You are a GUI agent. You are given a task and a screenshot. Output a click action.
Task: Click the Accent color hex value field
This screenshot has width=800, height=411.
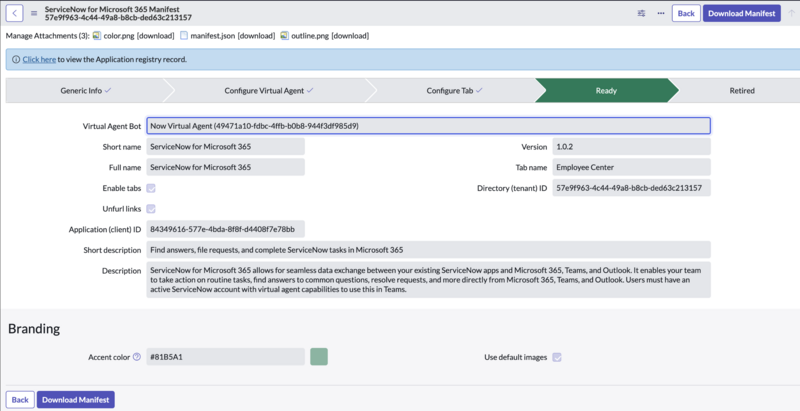point(226,357)
